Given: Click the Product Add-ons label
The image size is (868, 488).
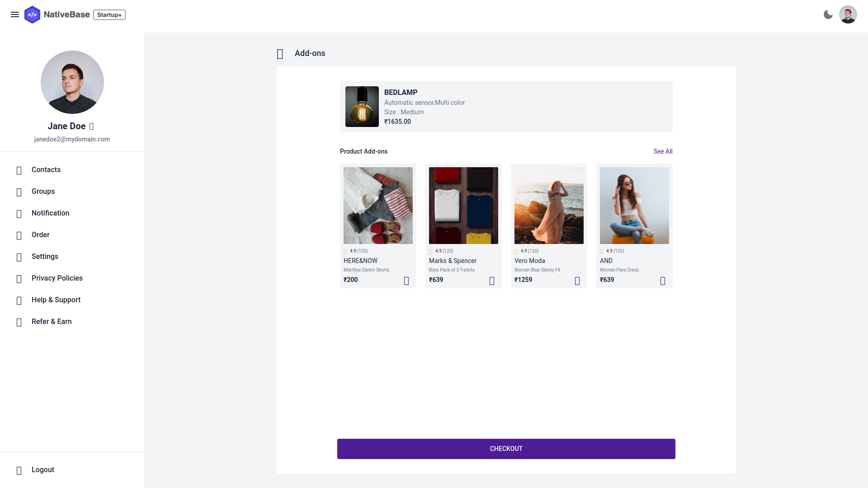Looking at the screenshot, I should pos(363,151).
